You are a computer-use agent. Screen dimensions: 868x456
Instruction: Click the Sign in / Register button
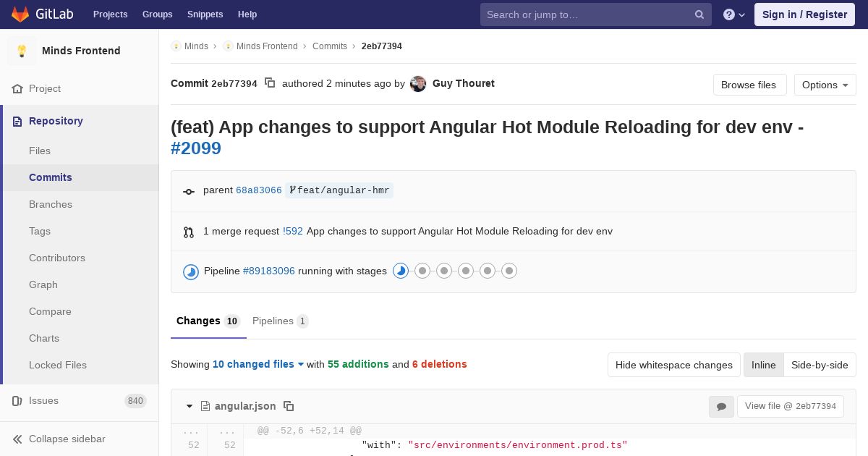[804, 14]
